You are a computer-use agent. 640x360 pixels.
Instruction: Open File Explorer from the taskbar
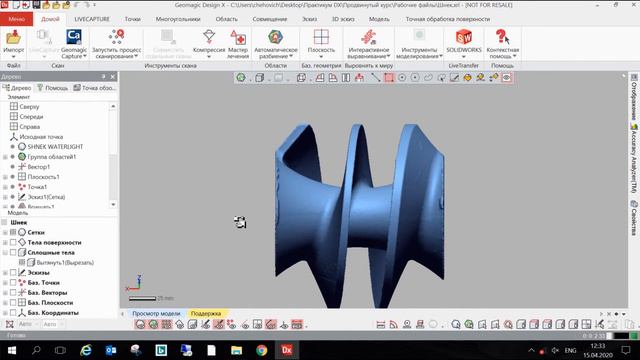coord(236,350)
